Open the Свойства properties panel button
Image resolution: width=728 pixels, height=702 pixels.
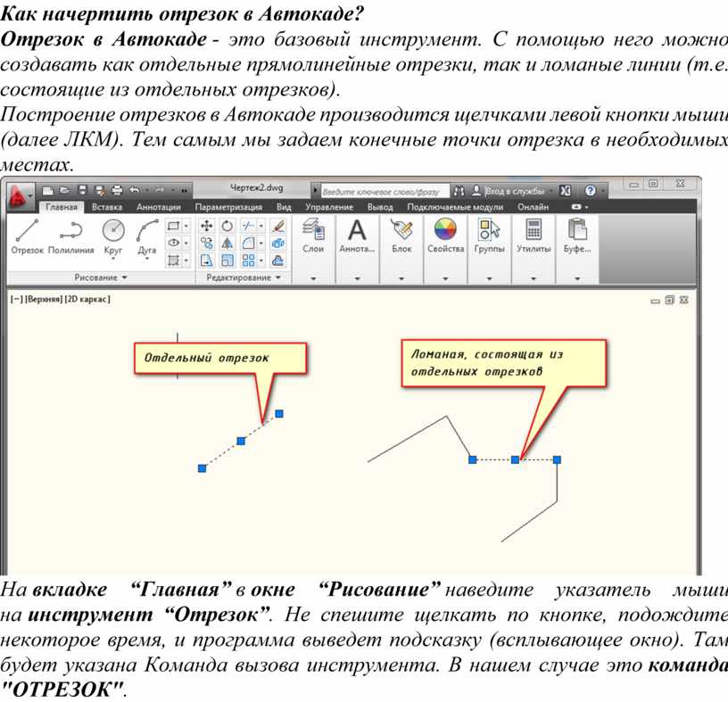pyautogui.click(x=446, y=236)
